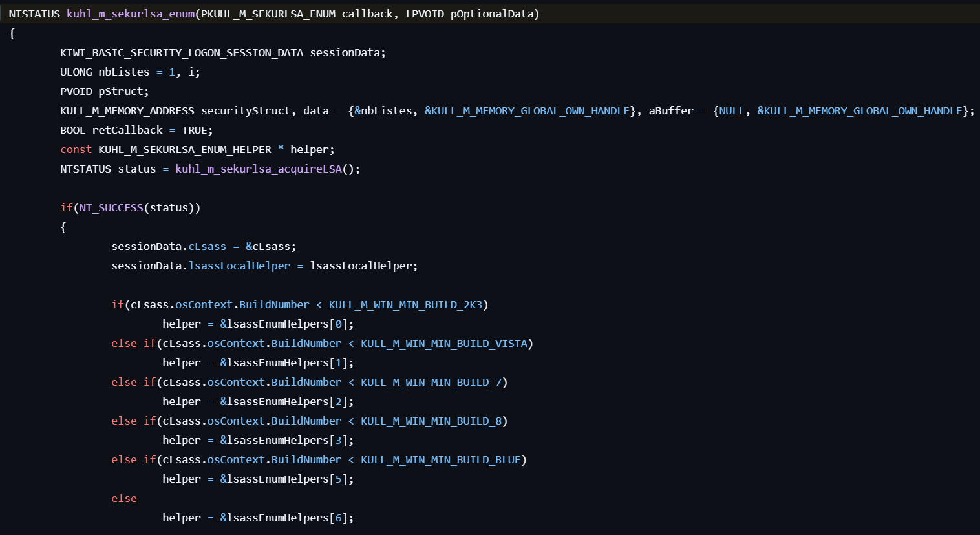Click KULL_M_WIN_MIN_BUILD_7 constant
Screen dimensions: 980x535
431,382
